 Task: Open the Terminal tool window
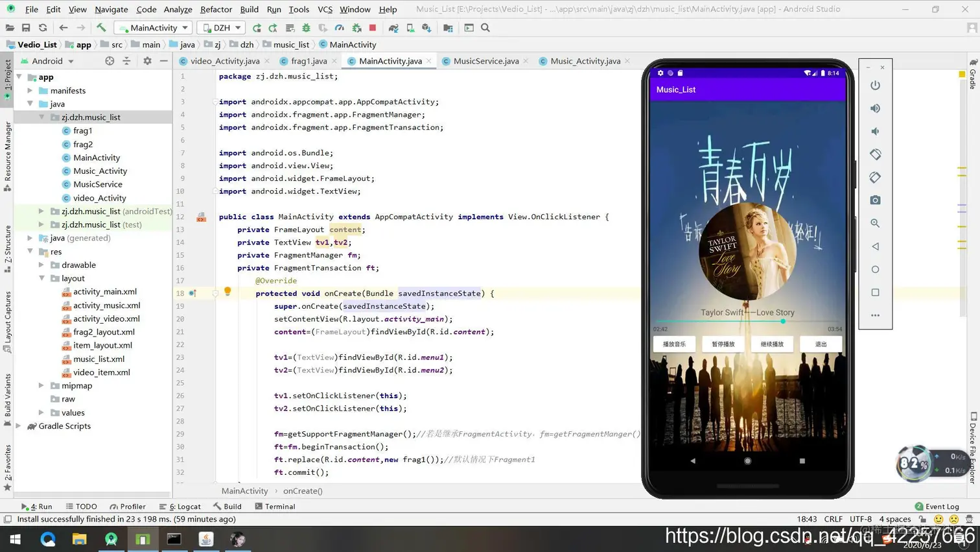(275, 507)
